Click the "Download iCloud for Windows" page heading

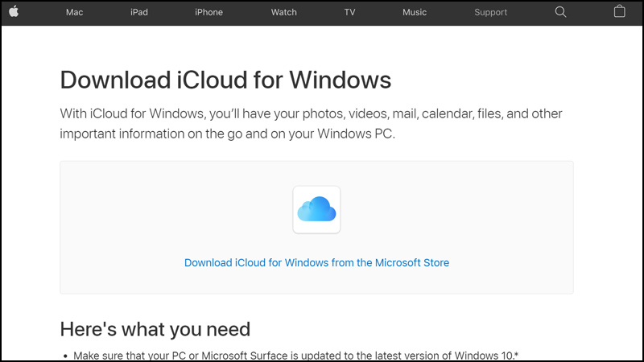(x=225, y=80)
